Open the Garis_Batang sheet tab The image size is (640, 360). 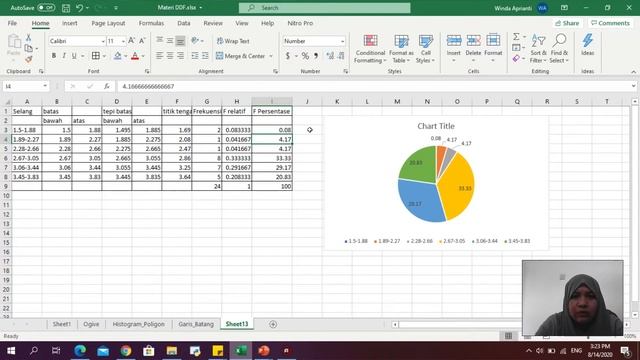196,324
